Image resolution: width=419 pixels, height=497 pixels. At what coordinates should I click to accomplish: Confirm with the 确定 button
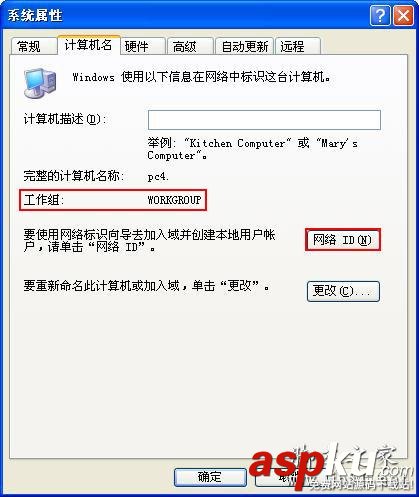point(210,477)
